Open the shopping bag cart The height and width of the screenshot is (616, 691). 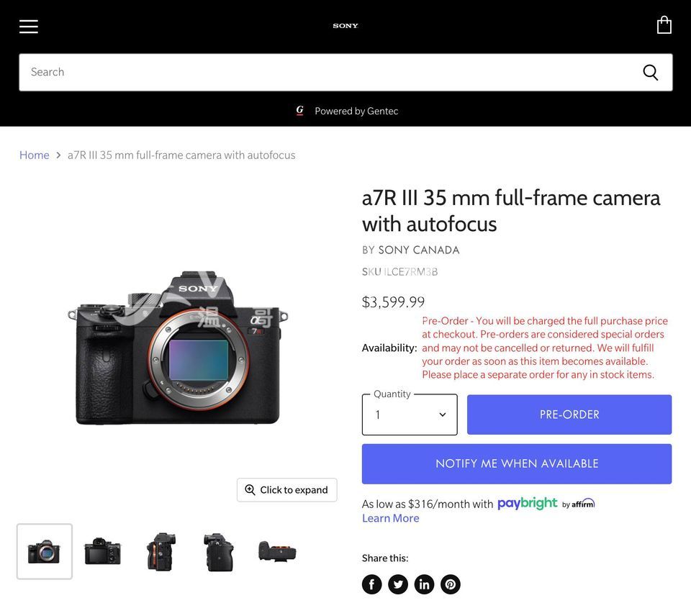[664, 26]
